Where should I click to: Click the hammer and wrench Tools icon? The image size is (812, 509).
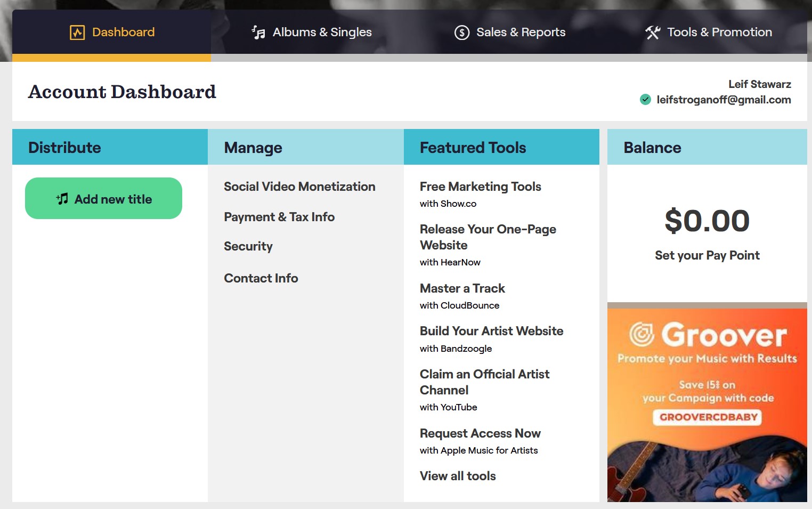[x=653, y=33]
